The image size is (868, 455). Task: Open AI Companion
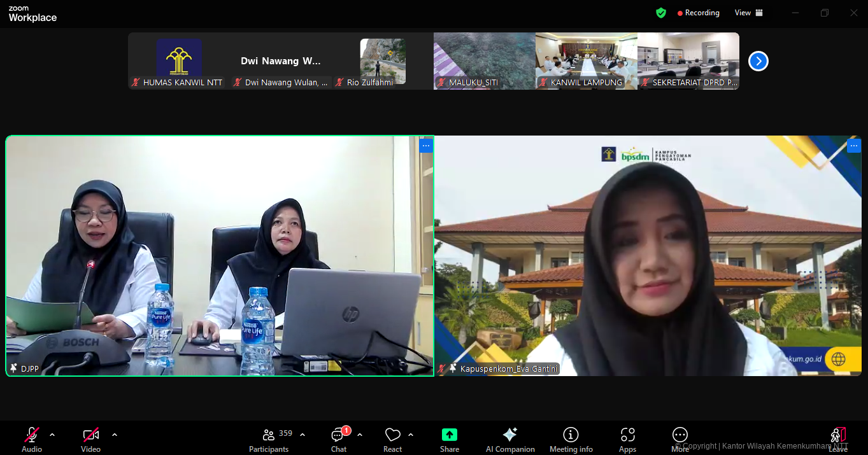pos(509,439)
